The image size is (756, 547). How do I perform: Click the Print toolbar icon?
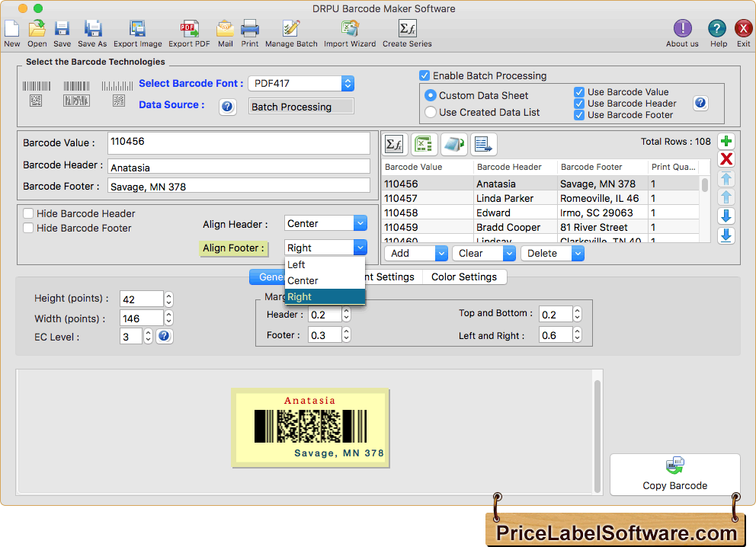pyautogui.click(x=250, y=29)
